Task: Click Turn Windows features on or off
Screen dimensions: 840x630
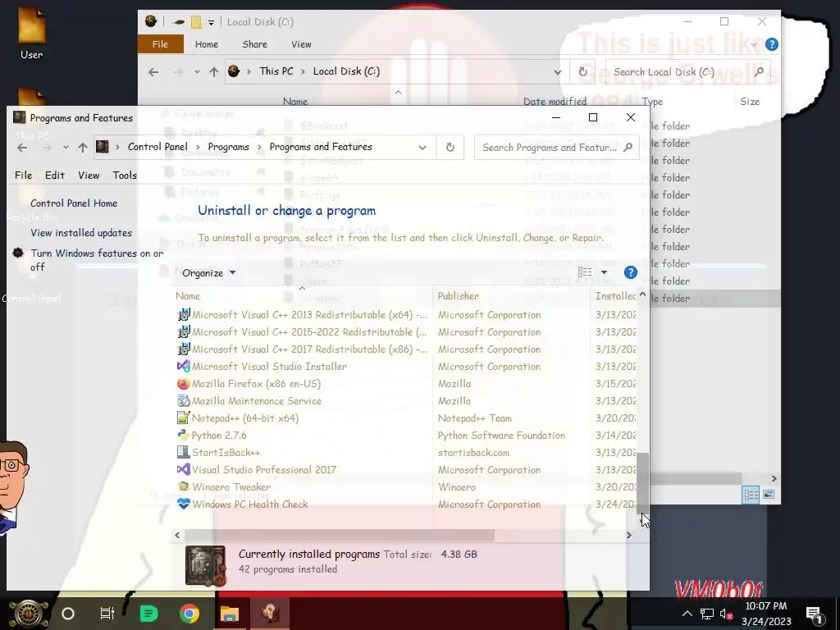Action: (97, 260)
